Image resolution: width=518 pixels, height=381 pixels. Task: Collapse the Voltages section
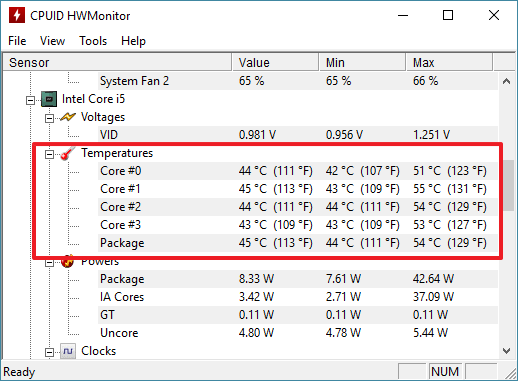point(49,118)
